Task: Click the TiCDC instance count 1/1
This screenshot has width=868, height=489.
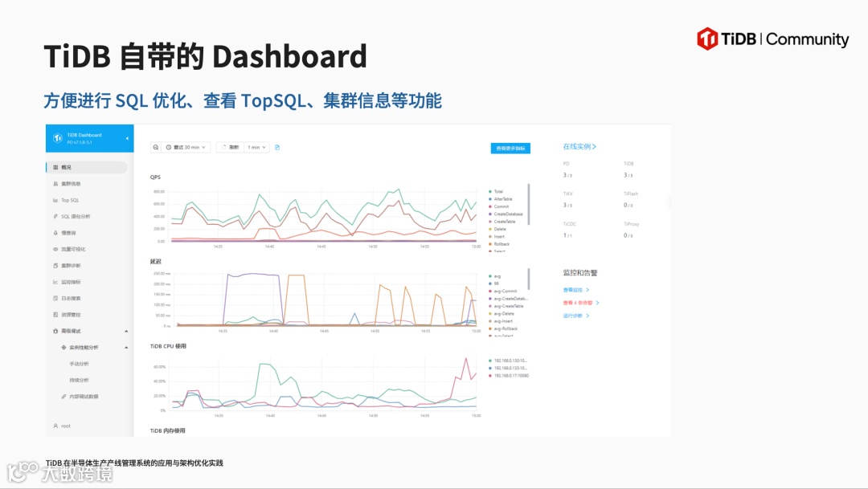Action: [x=567, y=235]
